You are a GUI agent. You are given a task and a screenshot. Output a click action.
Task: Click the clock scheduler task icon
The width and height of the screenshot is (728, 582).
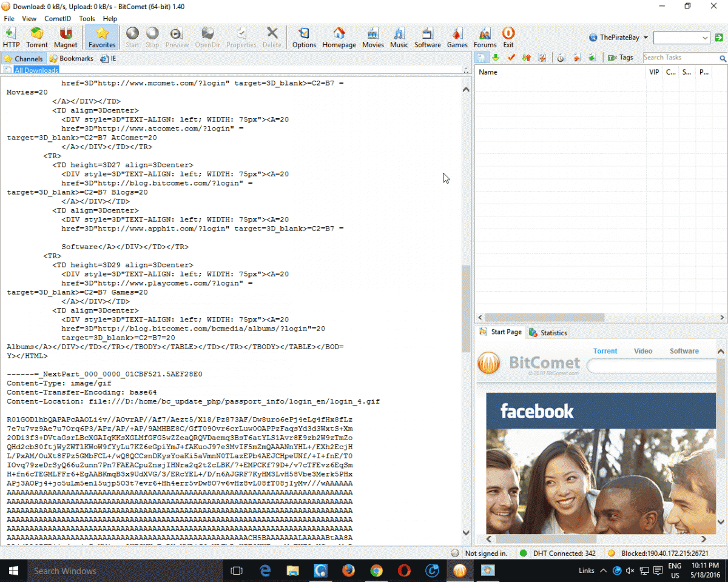(x=561, y=58)
